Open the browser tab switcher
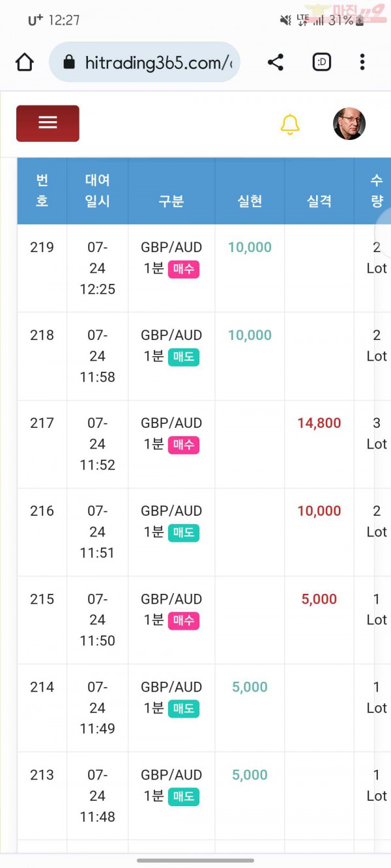Image resolution: width=391 pixels, height=868 pixels. (x=322, y=63)
